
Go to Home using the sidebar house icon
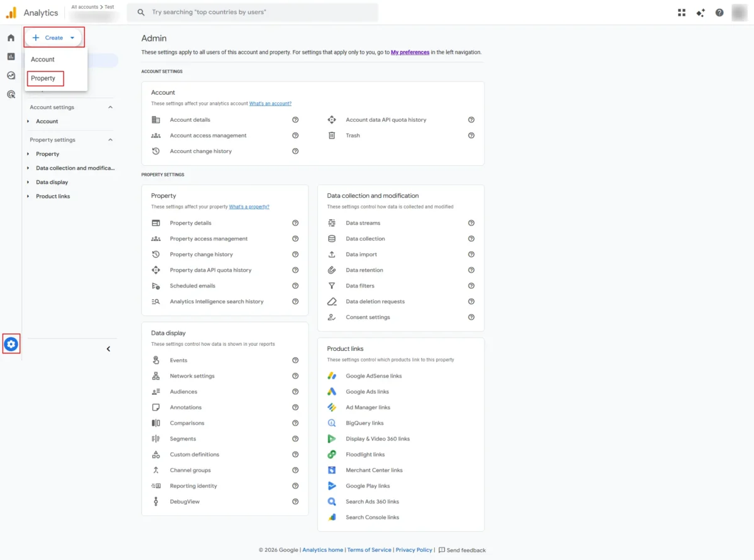[11, 38]
